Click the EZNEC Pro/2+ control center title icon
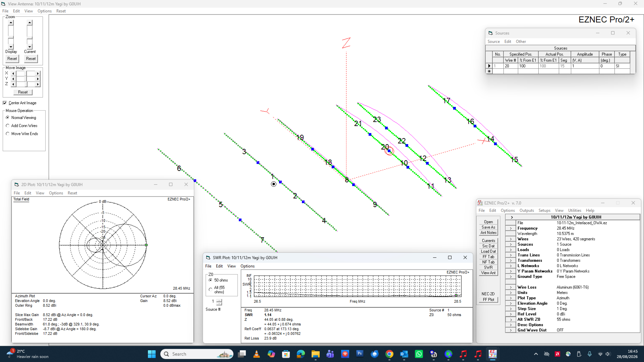 pos(480,203)
